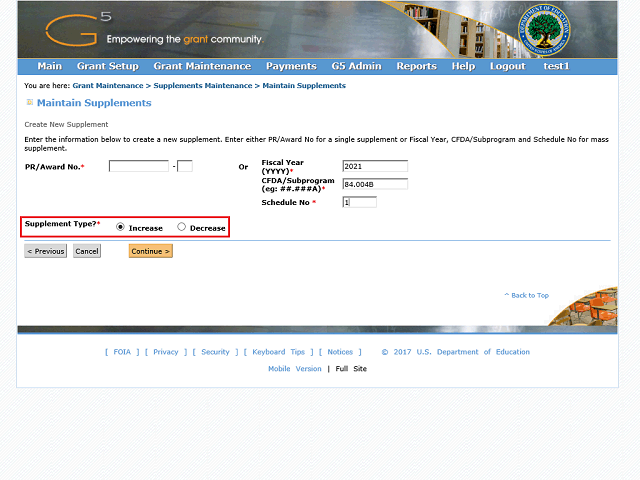Click the PR/Award No. suffix field
Image resolution: width=640 pixels, height=480 pixels.
coord(185,166)
